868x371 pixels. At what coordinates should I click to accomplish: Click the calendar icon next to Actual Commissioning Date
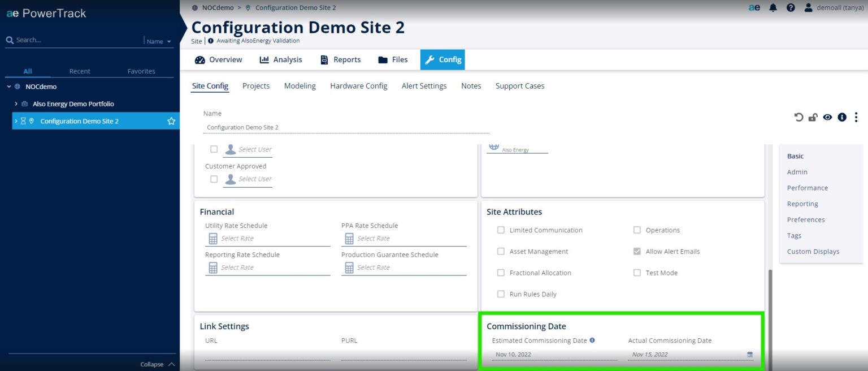[749, 354]
